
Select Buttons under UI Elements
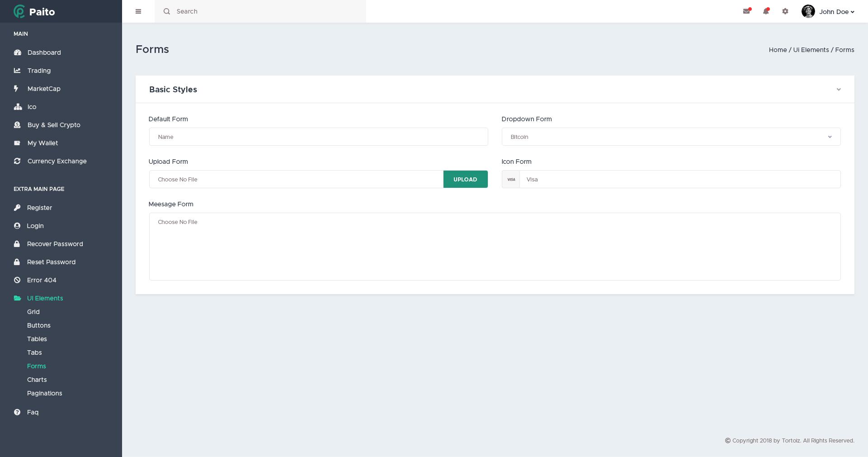point(38,325)
